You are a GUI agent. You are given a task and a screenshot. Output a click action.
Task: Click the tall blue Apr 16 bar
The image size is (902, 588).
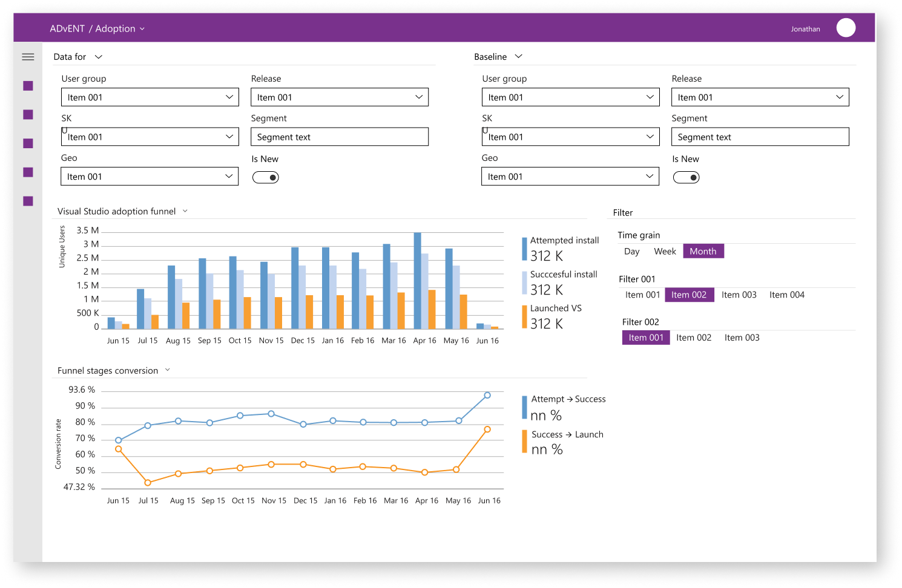pos(417,281)
